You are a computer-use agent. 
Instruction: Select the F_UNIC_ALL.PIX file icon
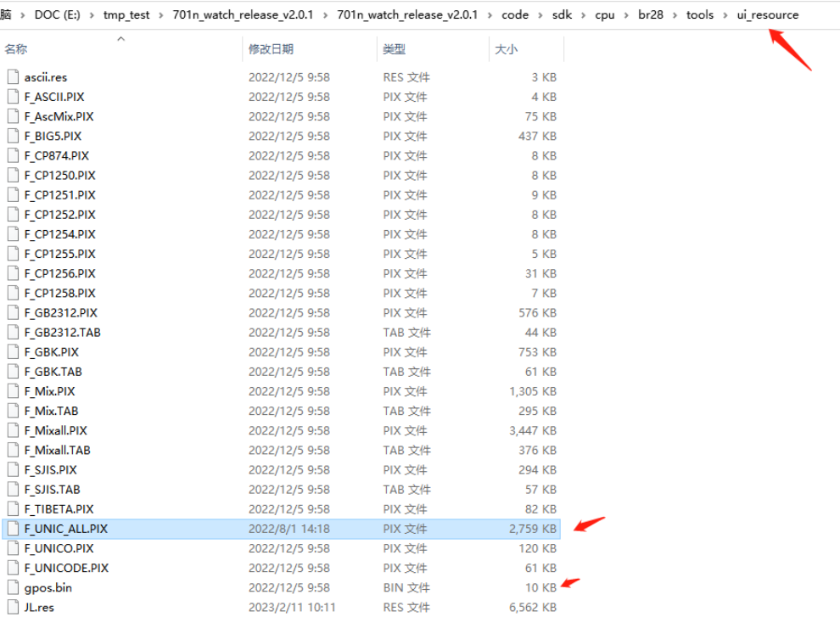click(x=14, y=529)
